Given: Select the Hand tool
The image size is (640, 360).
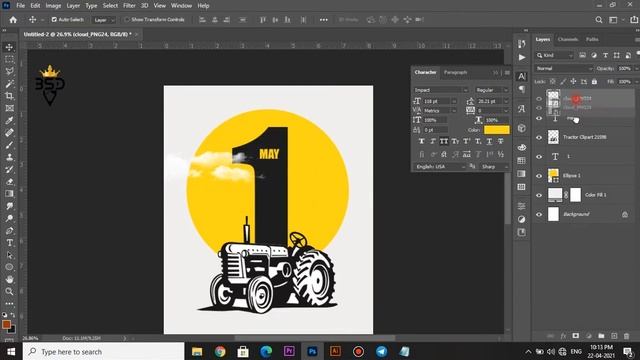Looking at the screenshot, I should (9, 280).
